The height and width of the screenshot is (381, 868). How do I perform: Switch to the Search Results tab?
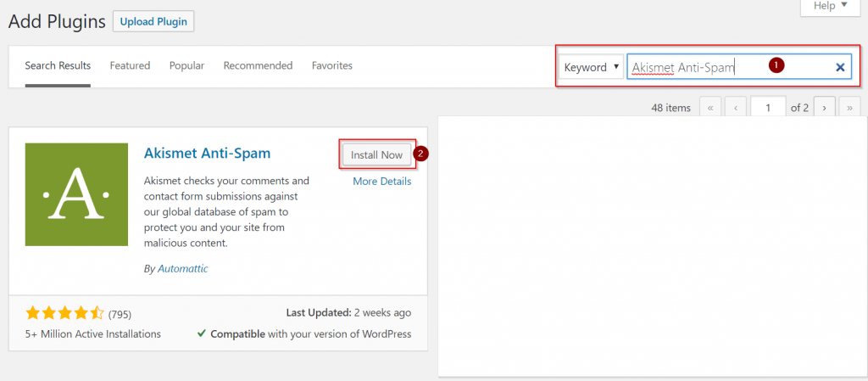click(x=58, y=66)
